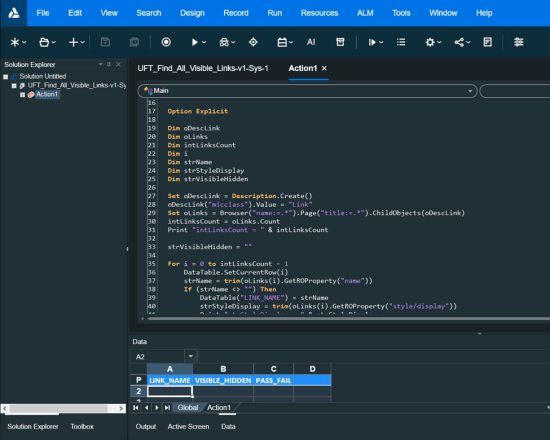Click the UFT application logo icon

(14, 13)
